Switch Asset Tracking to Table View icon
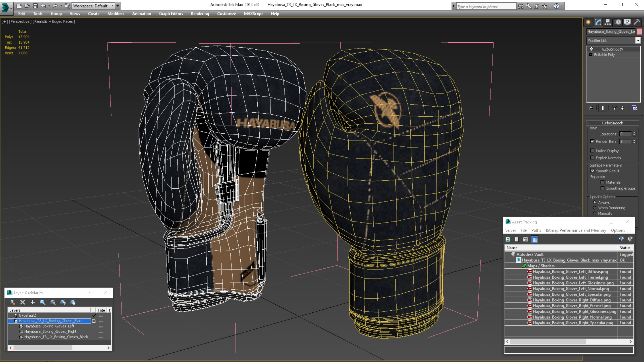The image size is (644, 362). (535, 239)
